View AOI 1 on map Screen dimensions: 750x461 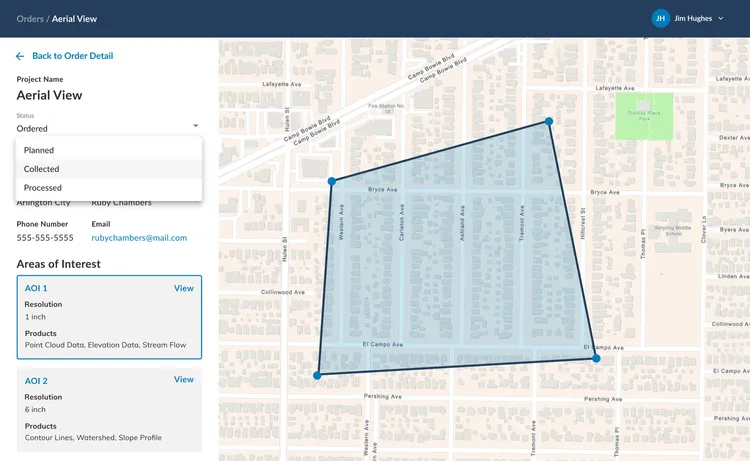(184, 288)
